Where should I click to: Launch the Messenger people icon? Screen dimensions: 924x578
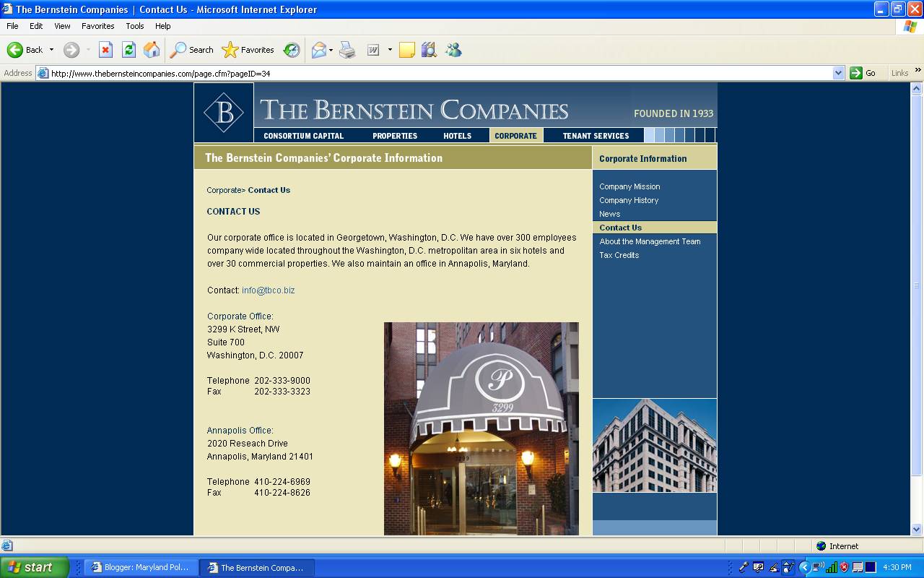click(453, 50)
